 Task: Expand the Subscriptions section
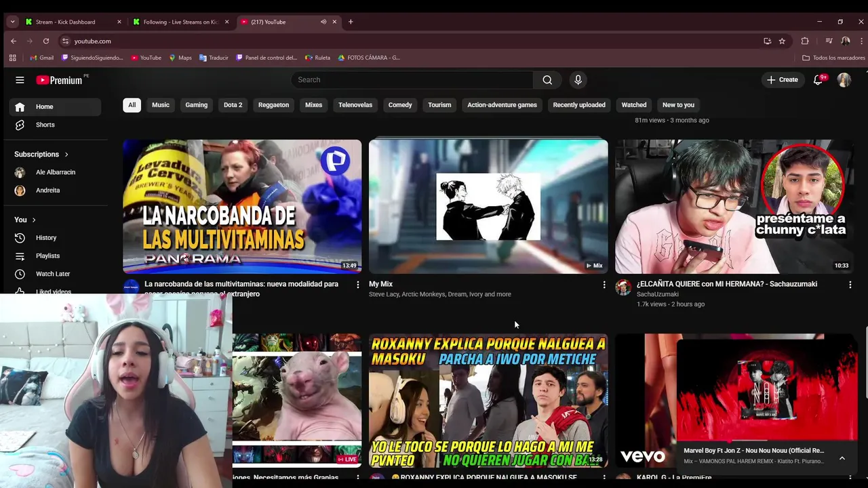tap(41, 155)
